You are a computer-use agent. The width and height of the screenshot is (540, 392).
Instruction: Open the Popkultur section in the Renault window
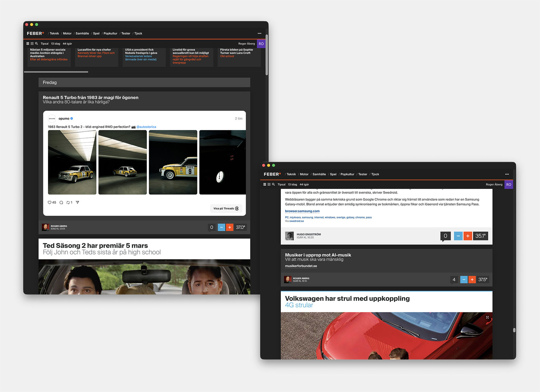click(x=110, y=33)
